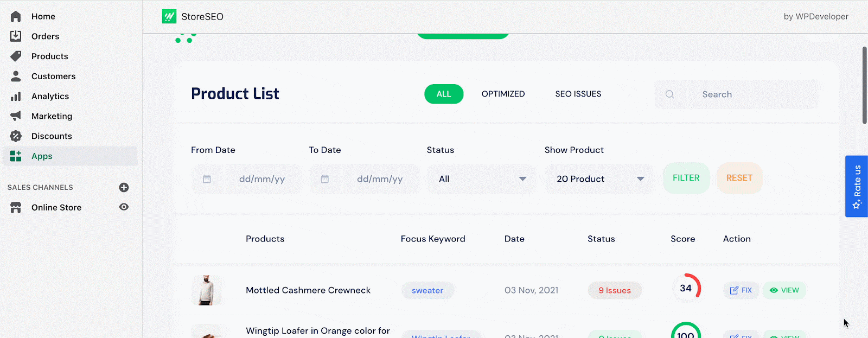Click the Product List heading
This screenshot has height=338, width=868.
point(235,94)
